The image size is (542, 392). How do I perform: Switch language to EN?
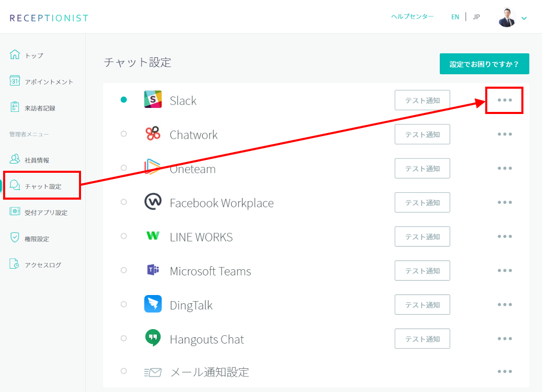click(x=455, y=17)
